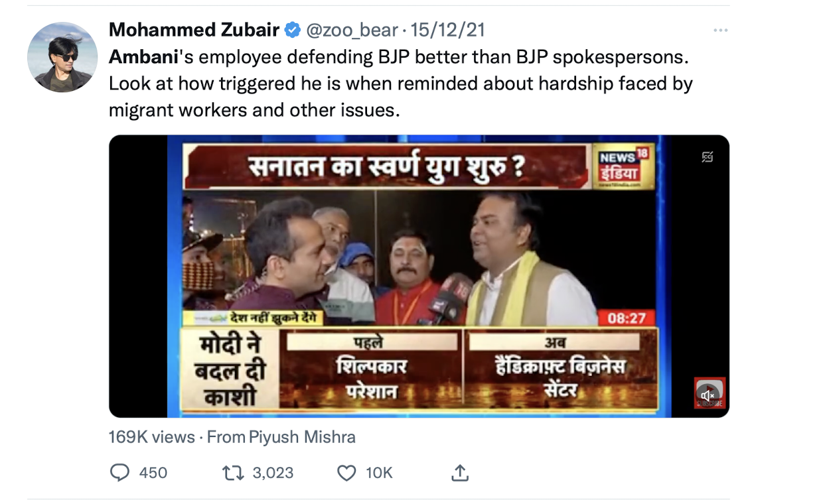Viewport: 827px width, 504px height.
Task: Like the tweet with the heart icon
Action: 346,472
